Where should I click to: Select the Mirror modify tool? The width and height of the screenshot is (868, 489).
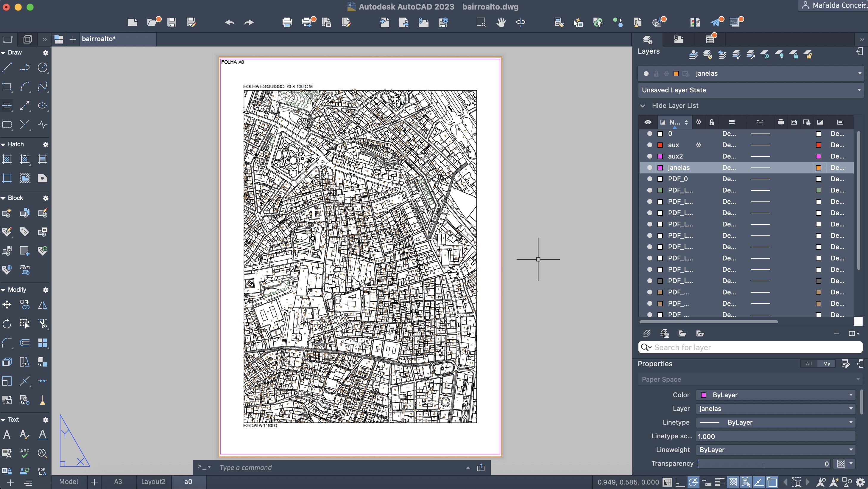pyautogui.click(x=43, y=305)
